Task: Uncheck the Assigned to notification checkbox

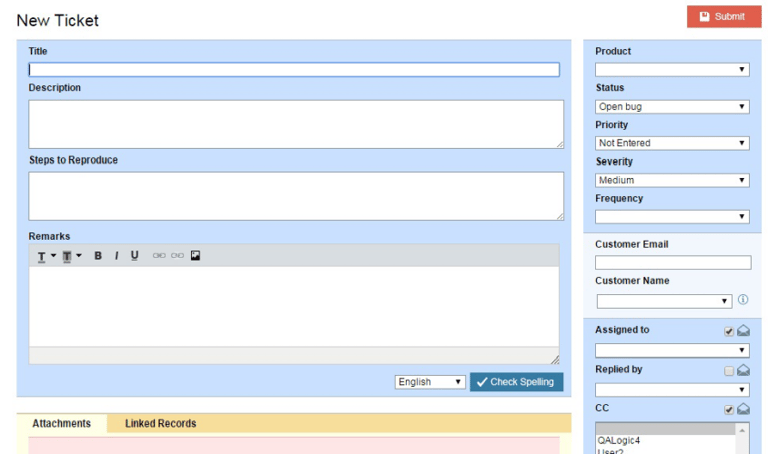Action: pos(729,331)
